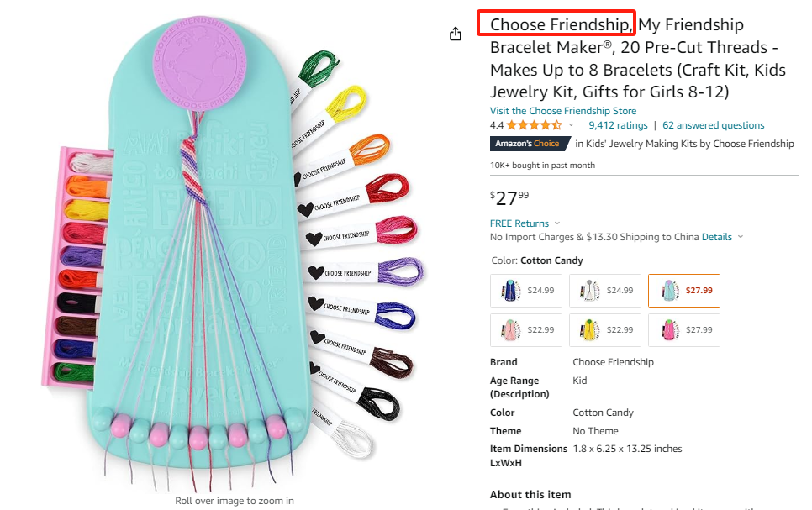Viewport: 812px width, 510px height.
Task: Visit the Choose Friendship Store link
Action: [x=563, y=111]
